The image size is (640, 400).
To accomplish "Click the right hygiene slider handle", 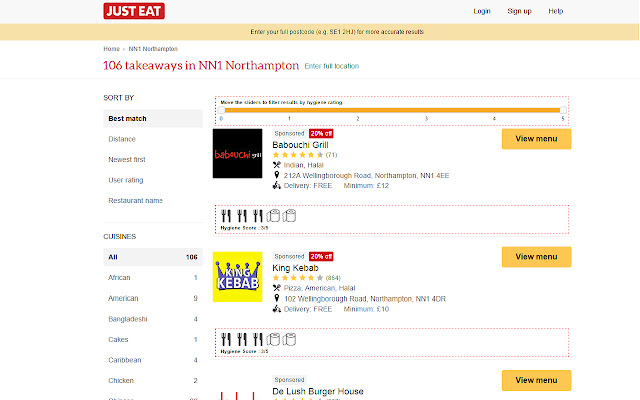I will (x=563, y=110).
